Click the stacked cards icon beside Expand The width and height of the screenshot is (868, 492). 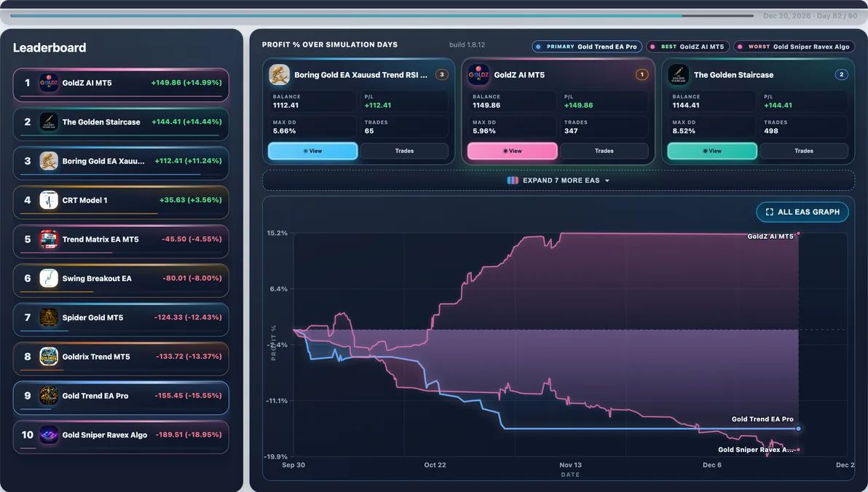pos(513,180)
